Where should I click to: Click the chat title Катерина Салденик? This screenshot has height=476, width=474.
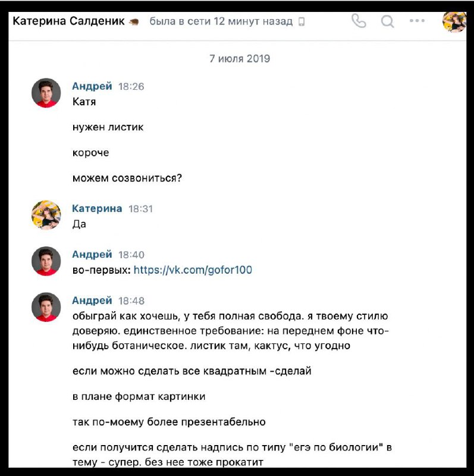pos(68,21)
